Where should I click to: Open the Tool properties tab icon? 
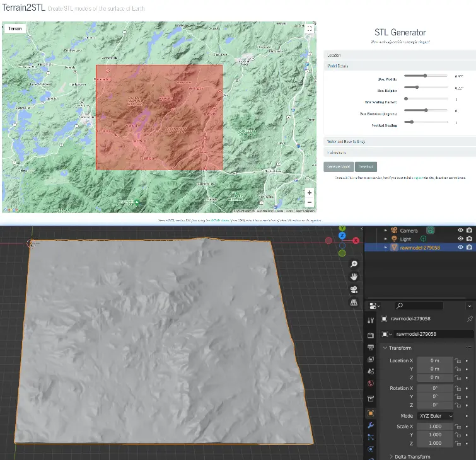pos(371,321)
